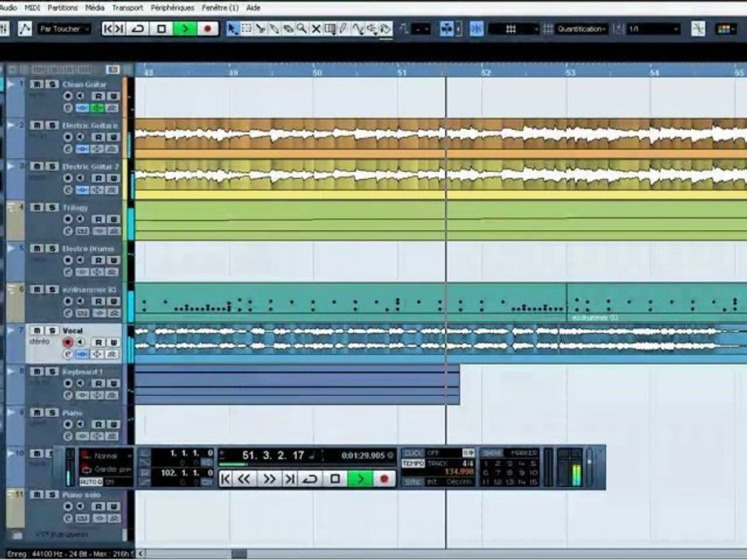Screen dimensions: 747x560
Task: Select the Mute X tool
Action: click(315, 29)
